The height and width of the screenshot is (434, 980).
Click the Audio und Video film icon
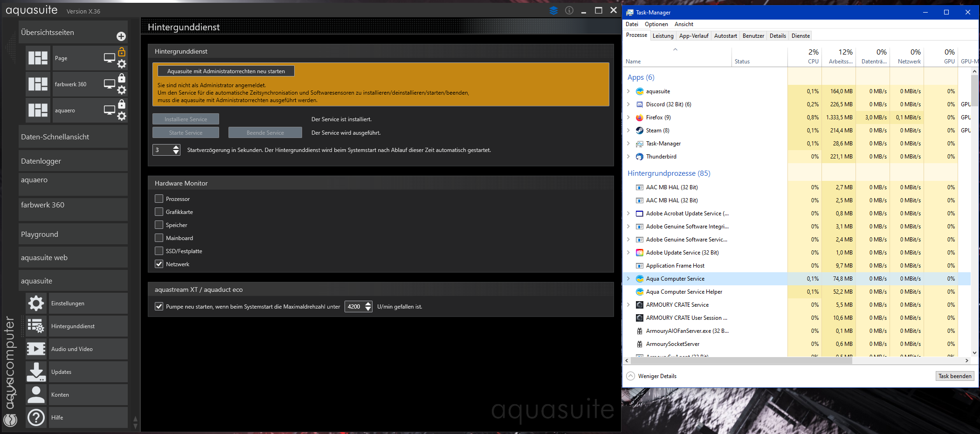(36, 349)
